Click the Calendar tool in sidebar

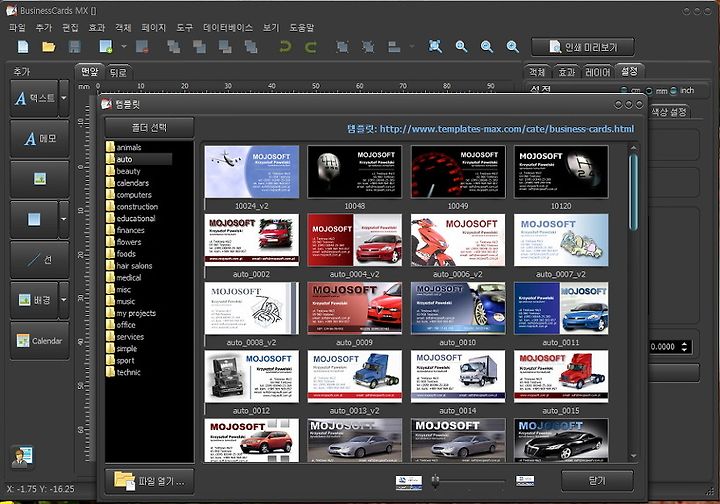(x=40, y=341)
